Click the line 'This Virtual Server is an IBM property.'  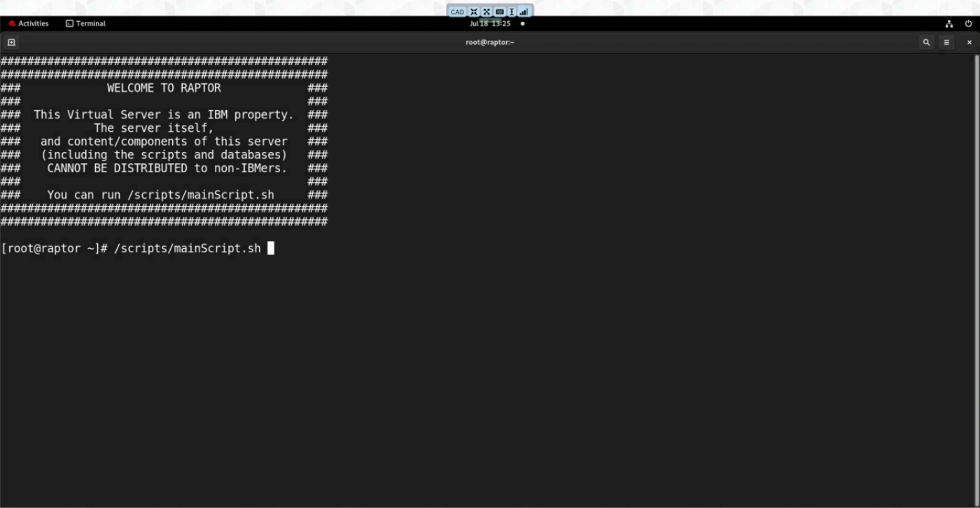coord(164,114)
